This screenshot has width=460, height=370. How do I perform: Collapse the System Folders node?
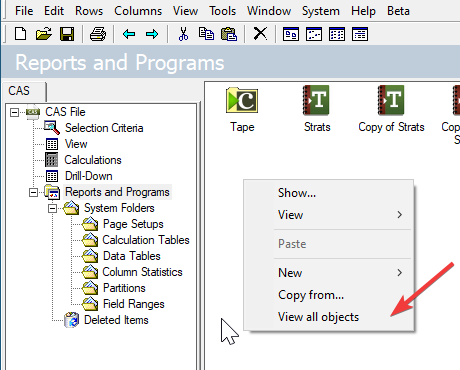(52, 208)
